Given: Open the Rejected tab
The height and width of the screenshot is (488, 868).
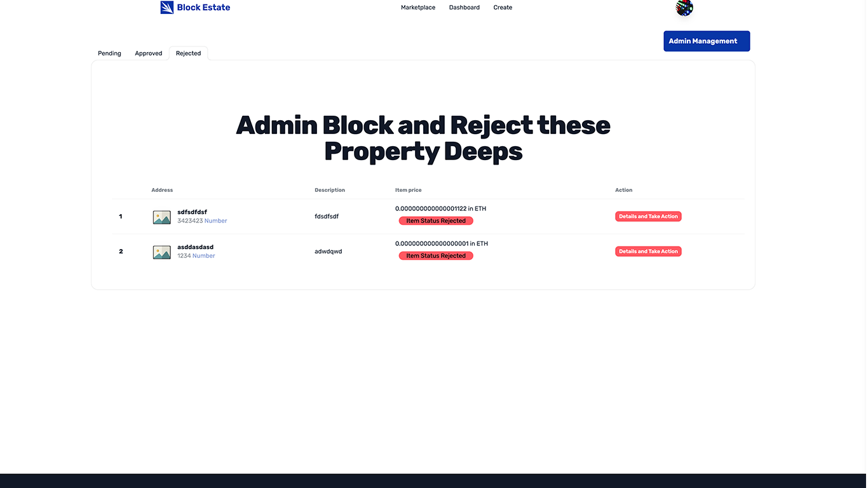Looking at the screenshot, I should point(187,53).
